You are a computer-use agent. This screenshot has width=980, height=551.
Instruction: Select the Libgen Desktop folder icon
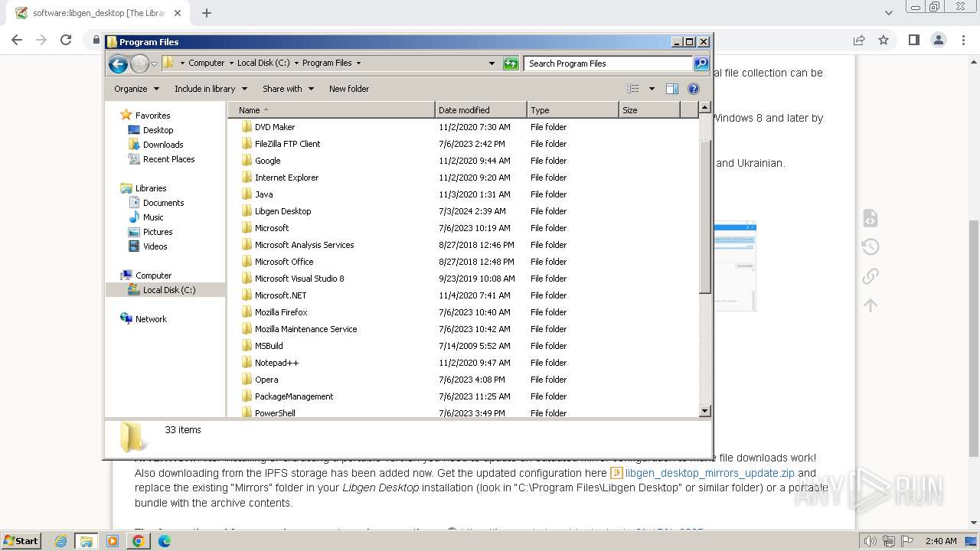click(x=247, y=211)
